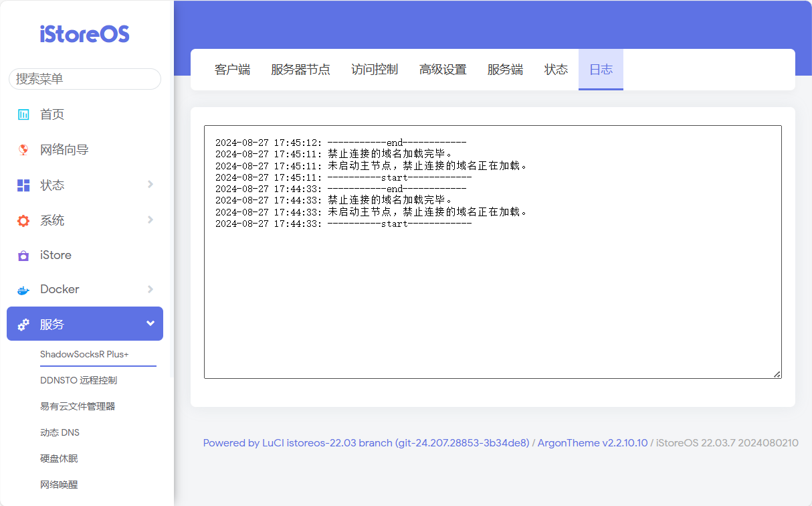812x506 pixels.
Task: Click the System gear icon in sidebar
Action: click(x=23, y=221)
